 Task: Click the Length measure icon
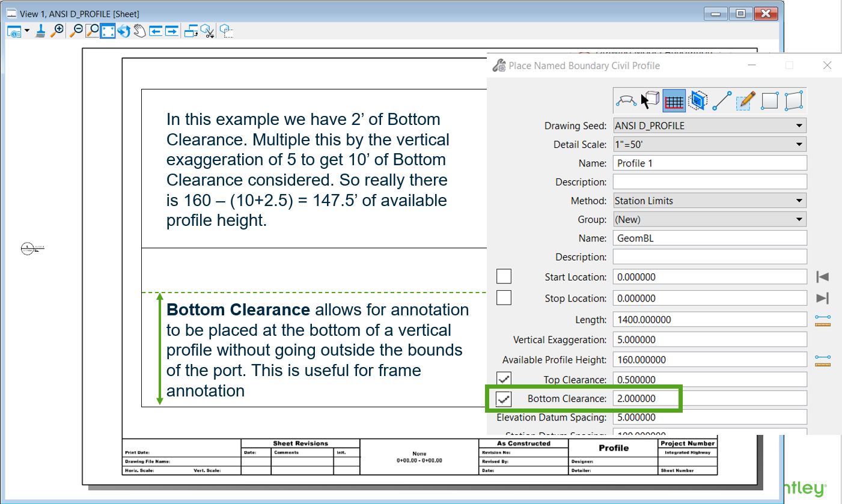[x=822, y=320]
